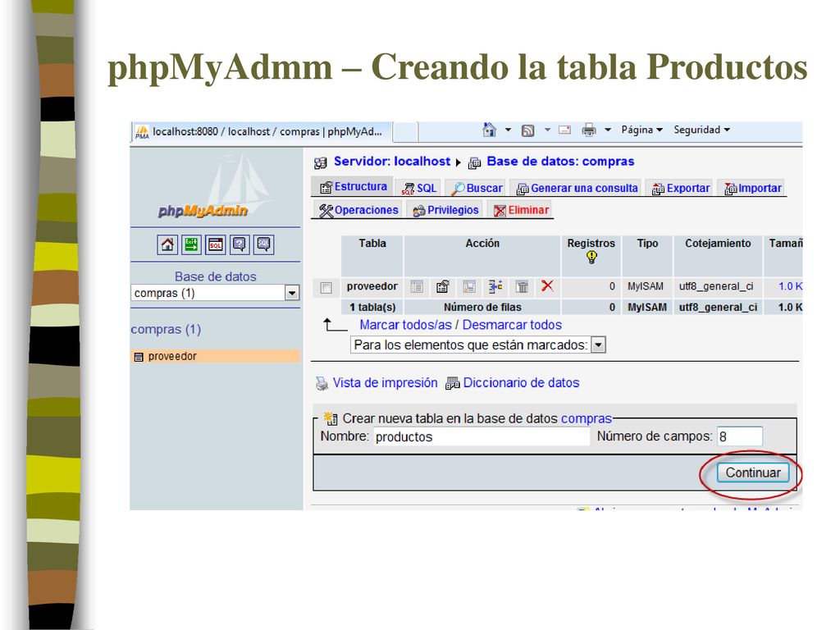Click the proveedor insert row icon
This screenshot has height=630, width=840.
(x=495, y=286)
